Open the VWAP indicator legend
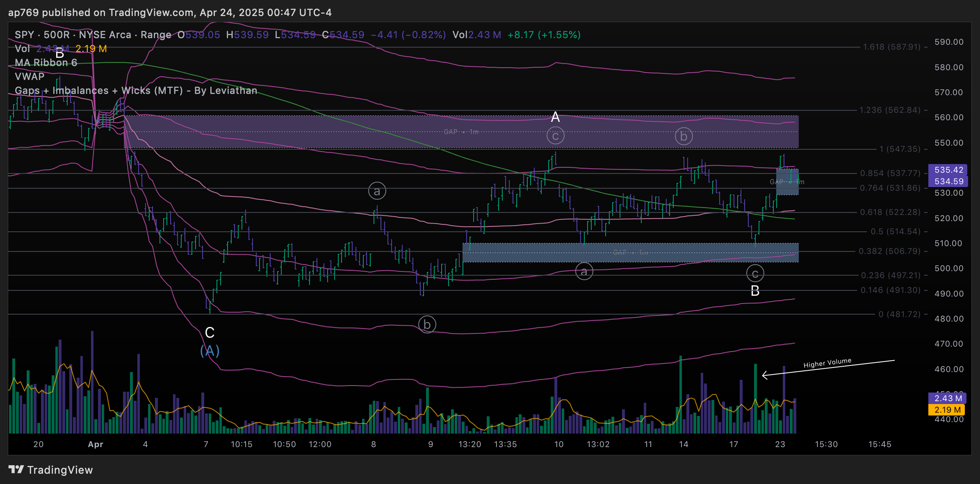This screenshot has width=980, height=484. point(30,77)
